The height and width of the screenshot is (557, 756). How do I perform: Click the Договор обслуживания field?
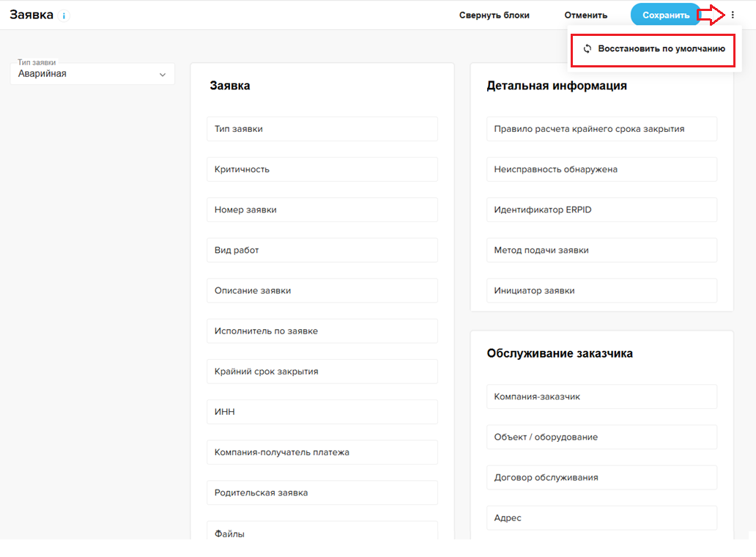[x=601, y=477]
